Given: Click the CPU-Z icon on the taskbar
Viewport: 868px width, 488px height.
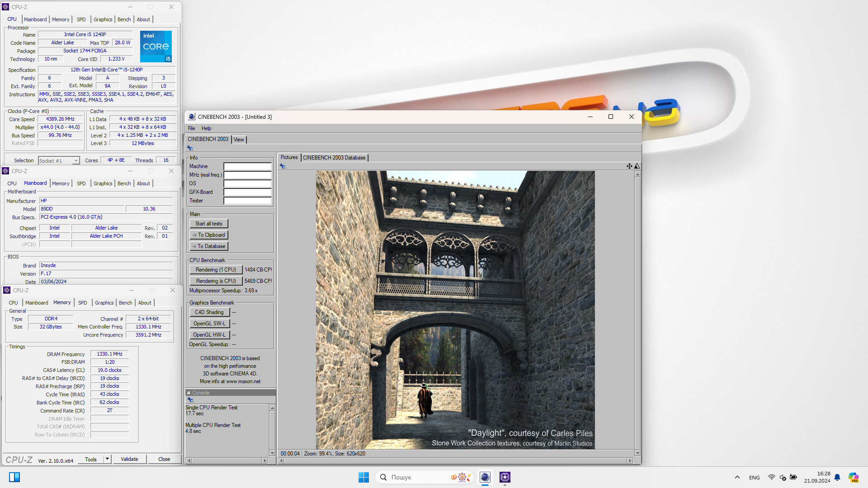Looking at the screenshot, I should pos(505,477).
